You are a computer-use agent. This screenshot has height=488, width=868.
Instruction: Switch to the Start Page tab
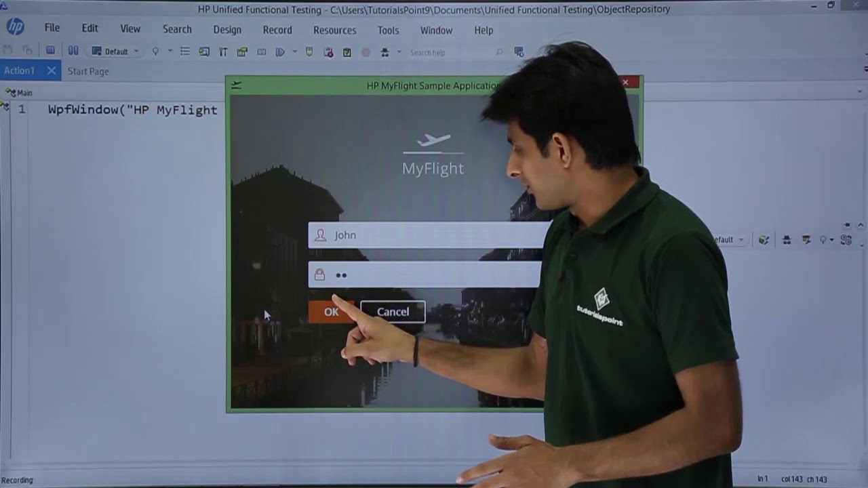pos(88,71)
